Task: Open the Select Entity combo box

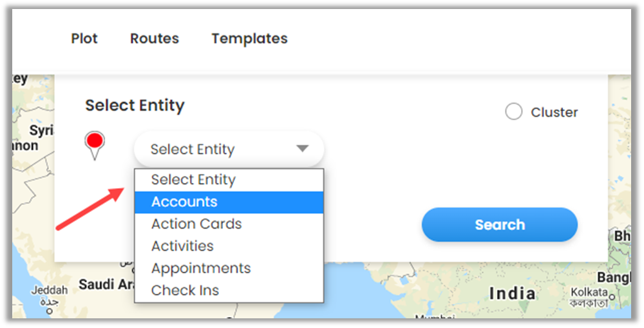Action: [229, 150]
